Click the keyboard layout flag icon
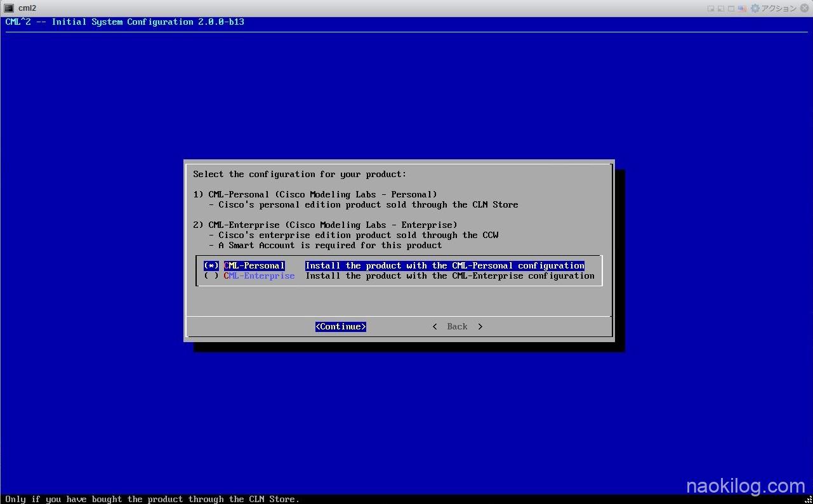This screenshot has width=813, height=504. pyautogui.click(x=741, y=8)
